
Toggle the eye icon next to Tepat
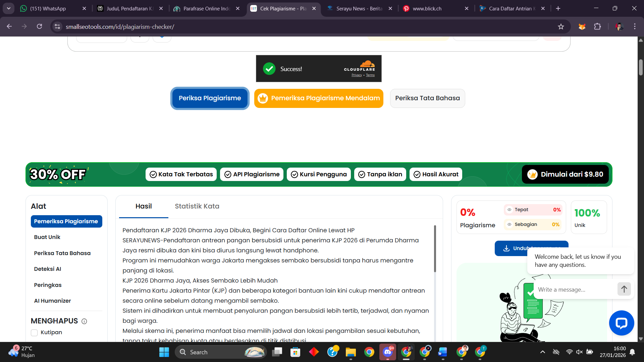509,210
